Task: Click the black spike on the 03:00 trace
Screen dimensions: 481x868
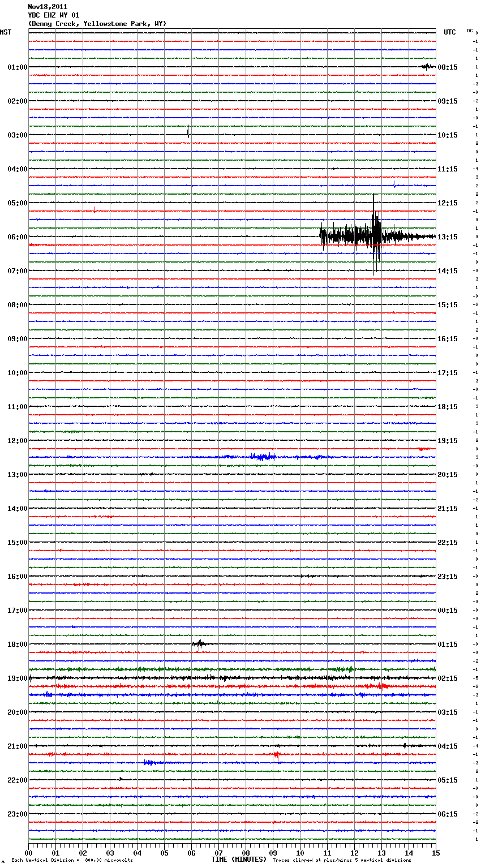Action: click(188, 131)
